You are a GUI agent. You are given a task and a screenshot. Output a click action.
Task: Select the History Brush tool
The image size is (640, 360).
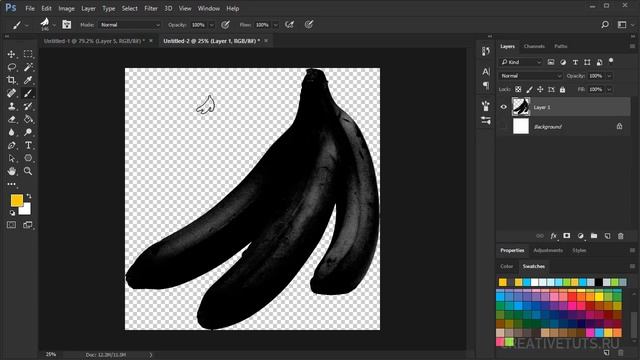[x=28, y=106]
